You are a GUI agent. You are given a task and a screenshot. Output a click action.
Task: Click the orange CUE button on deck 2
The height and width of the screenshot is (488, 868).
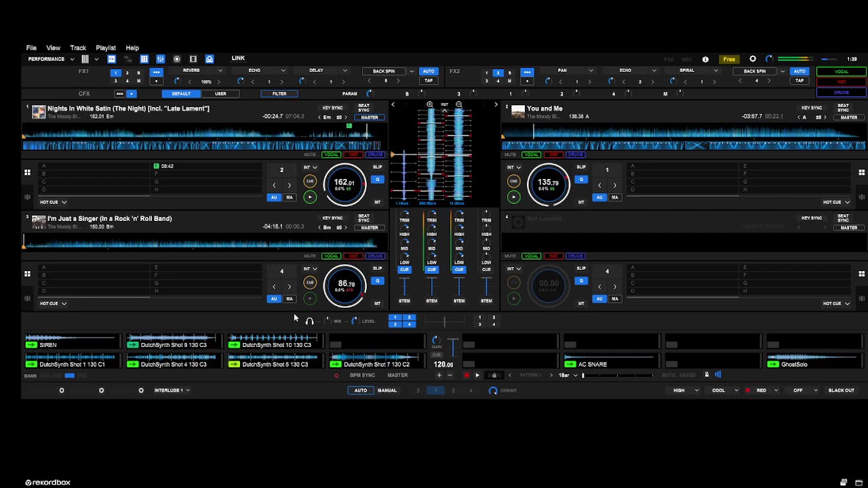(x=513, y=181)
